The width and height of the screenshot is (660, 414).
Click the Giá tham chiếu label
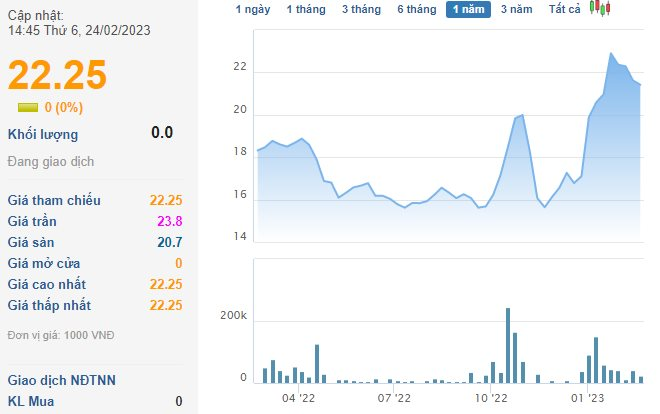(54, 200)
